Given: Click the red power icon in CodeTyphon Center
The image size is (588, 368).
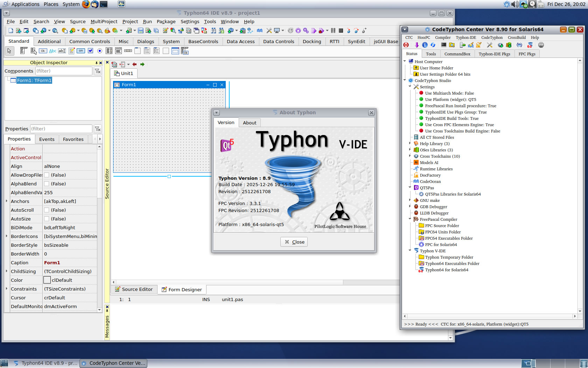Looking at the screenshot, I should (x=406, y=45).
